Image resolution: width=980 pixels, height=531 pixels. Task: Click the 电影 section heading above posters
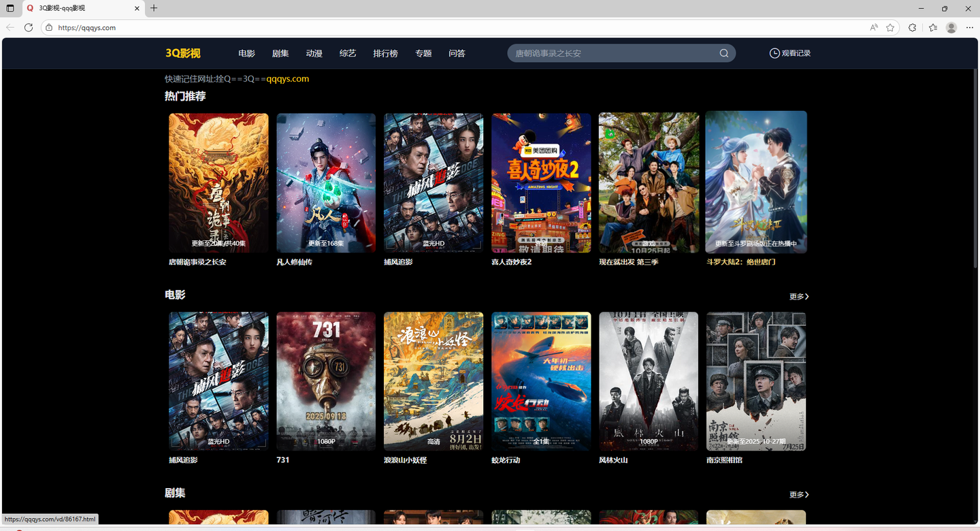(x=175, y=295)
